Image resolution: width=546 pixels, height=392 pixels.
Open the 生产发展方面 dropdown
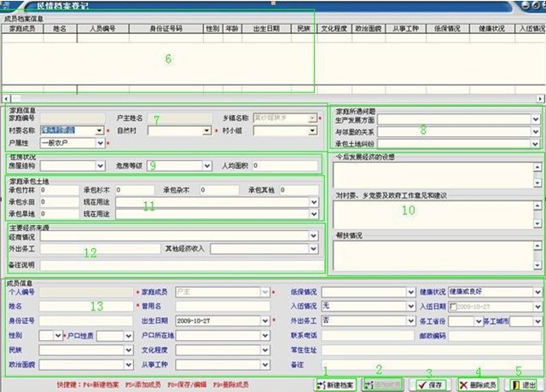pos(536,119)
